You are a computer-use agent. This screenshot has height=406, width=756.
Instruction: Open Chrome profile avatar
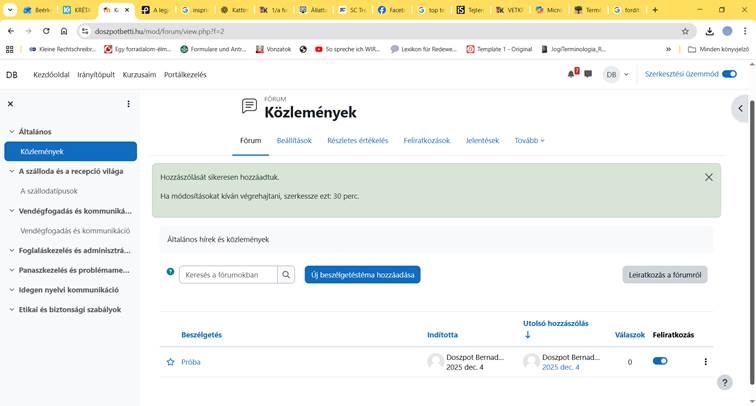(727, 31)
